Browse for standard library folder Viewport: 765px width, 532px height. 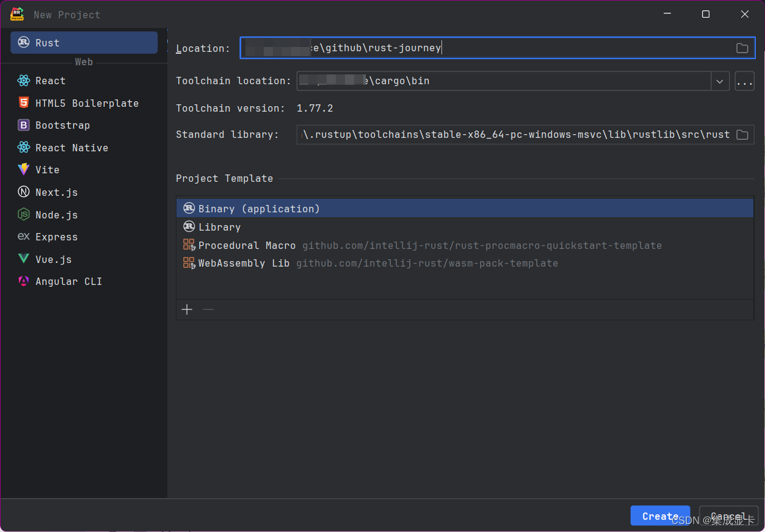(x=742, y=135)
